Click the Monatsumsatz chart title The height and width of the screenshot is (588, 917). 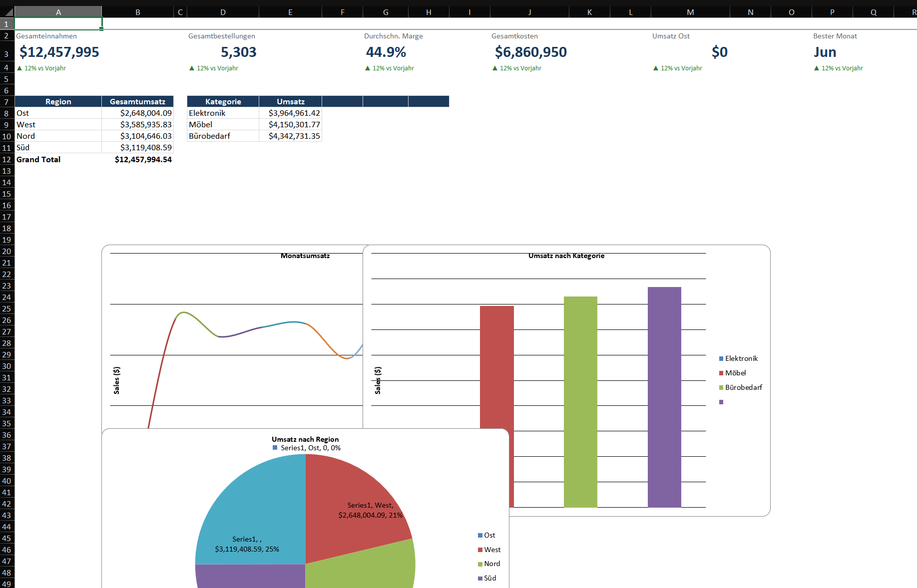pos(305,256)
